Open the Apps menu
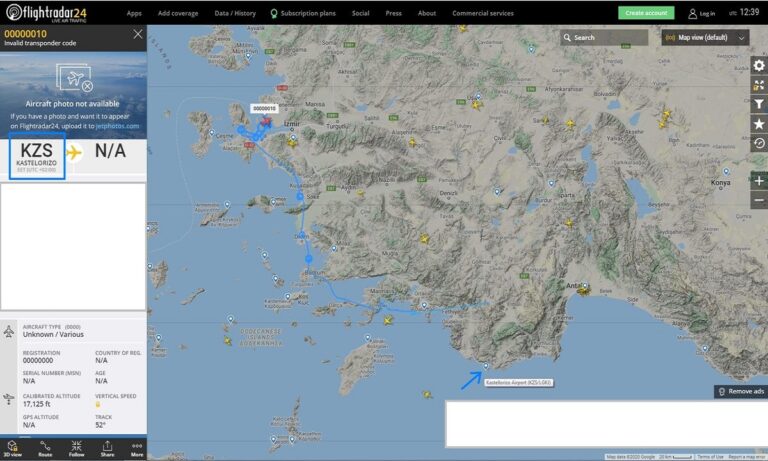This screenshot has height=461, width=768. [x=134, y=13]
